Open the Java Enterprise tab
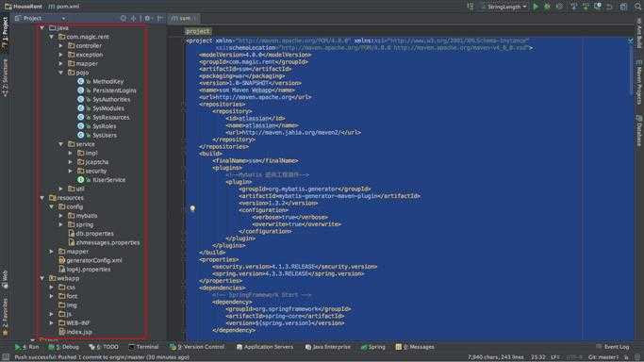 coord(328,347)
